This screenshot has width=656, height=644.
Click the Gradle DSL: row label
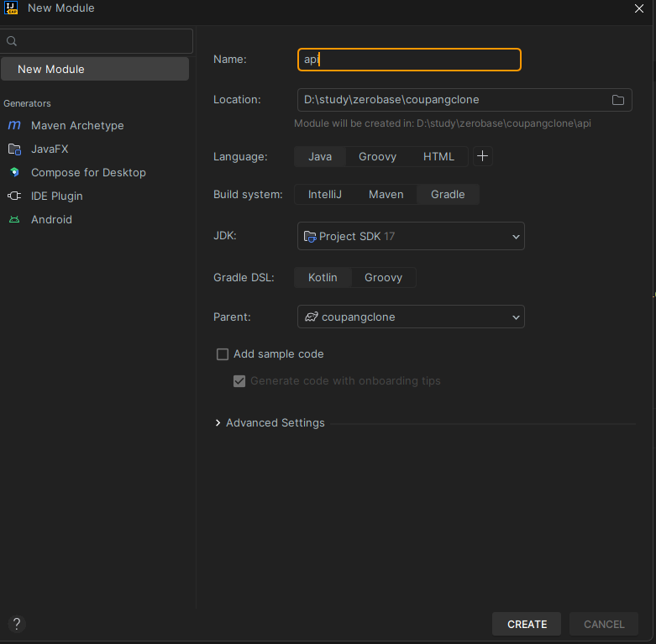click(244, 278)
